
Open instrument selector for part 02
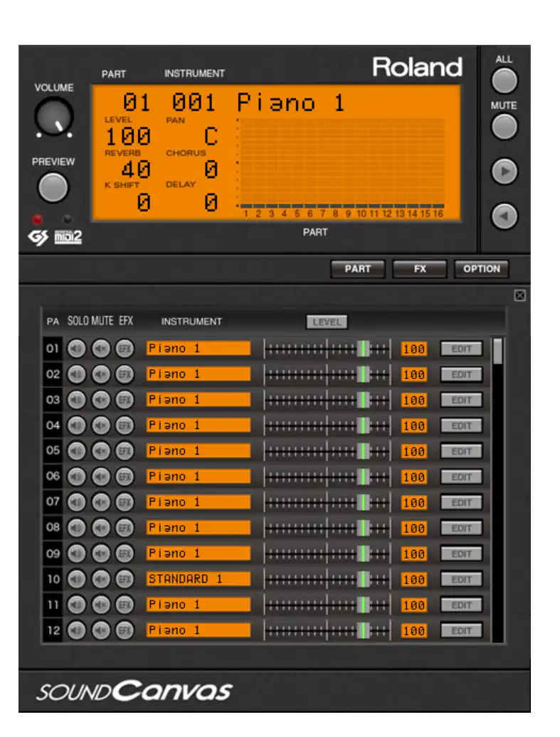[199, 374]
